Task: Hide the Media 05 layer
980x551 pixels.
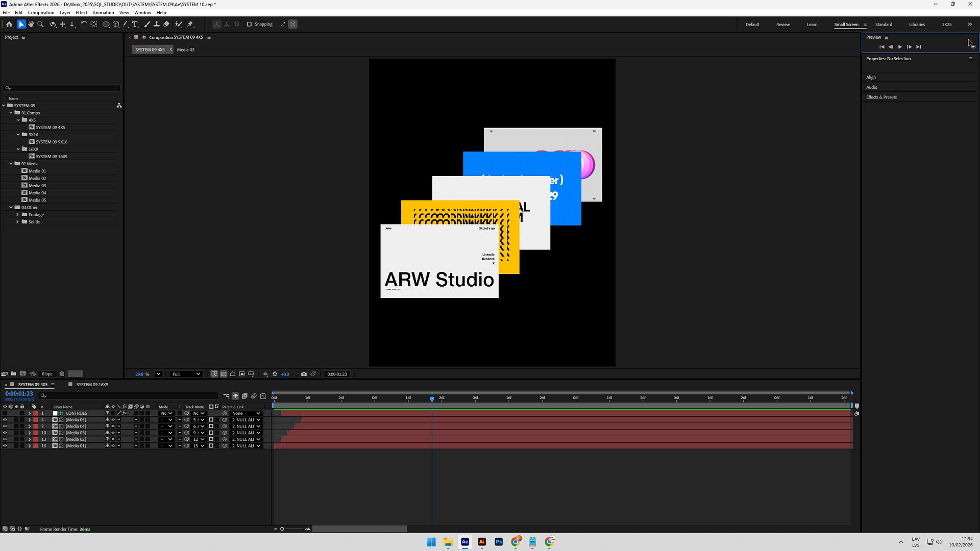Action: point(5,420)
